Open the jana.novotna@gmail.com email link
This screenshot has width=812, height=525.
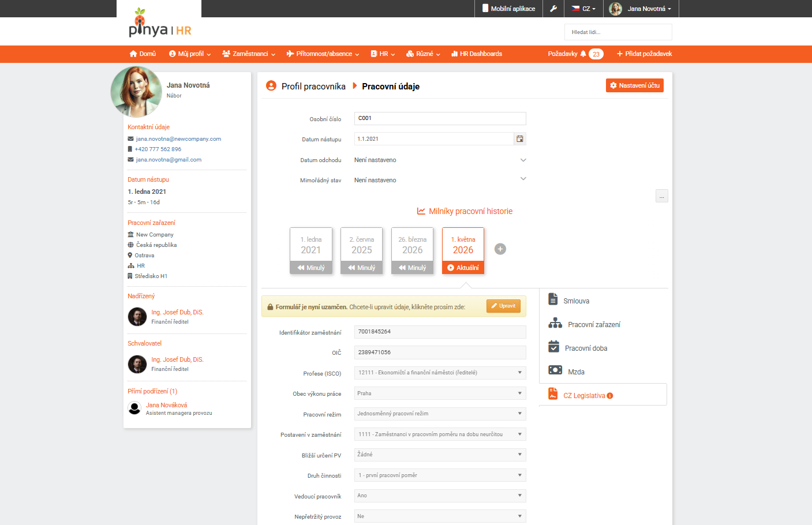[169, 160]
